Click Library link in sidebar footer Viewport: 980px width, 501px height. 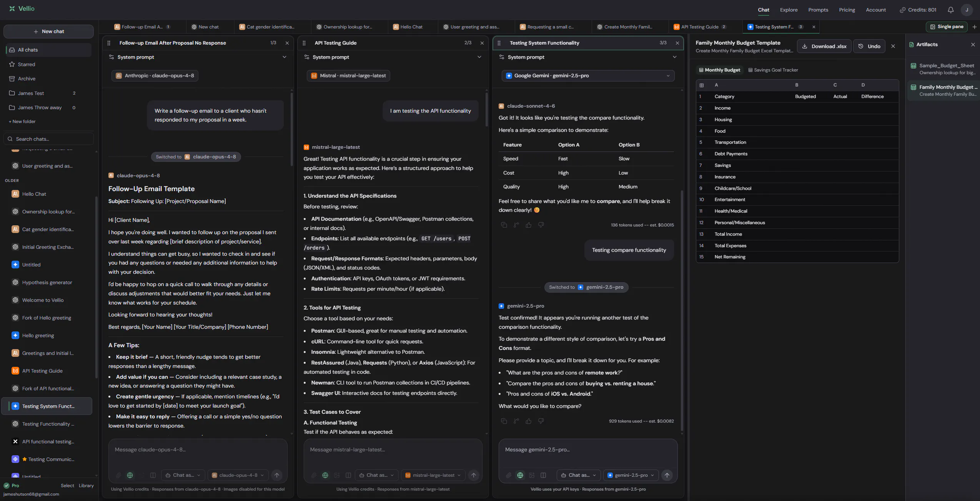(x=86, y=486)
